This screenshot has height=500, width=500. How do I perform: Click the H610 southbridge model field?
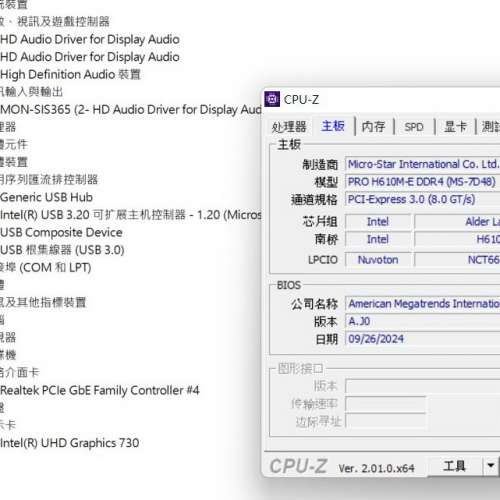[x=457, y=239]
